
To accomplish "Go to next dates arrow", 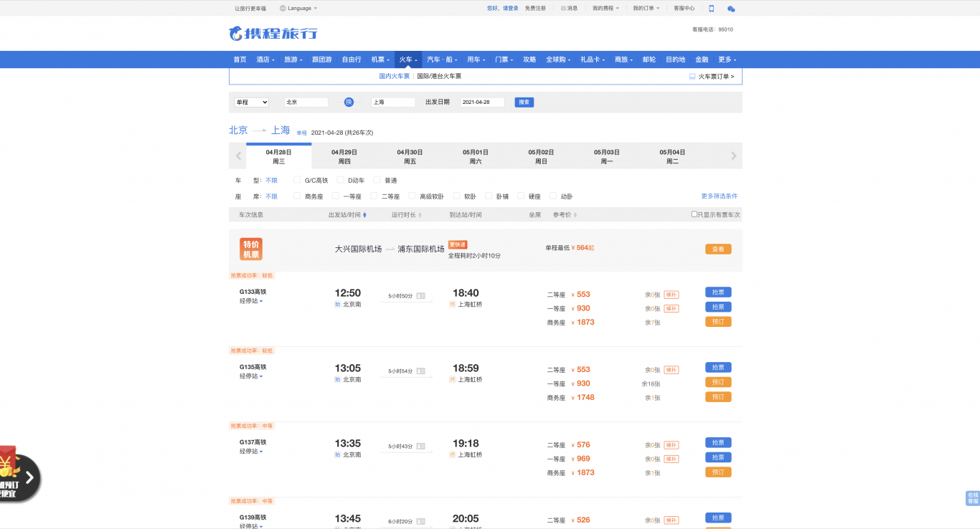I will point(733,156).
